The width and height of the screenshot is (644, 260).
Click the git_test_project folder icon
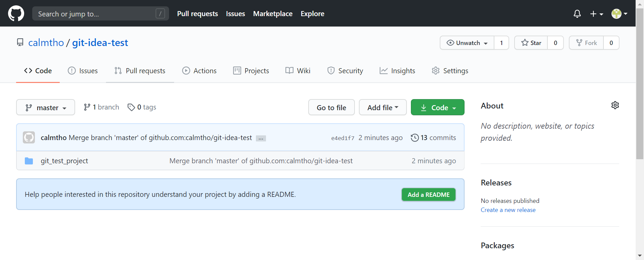29,161
